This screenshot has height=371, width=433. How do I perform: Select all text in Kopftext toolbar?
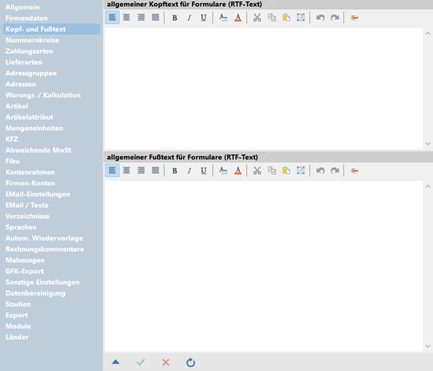pos(301,18)
